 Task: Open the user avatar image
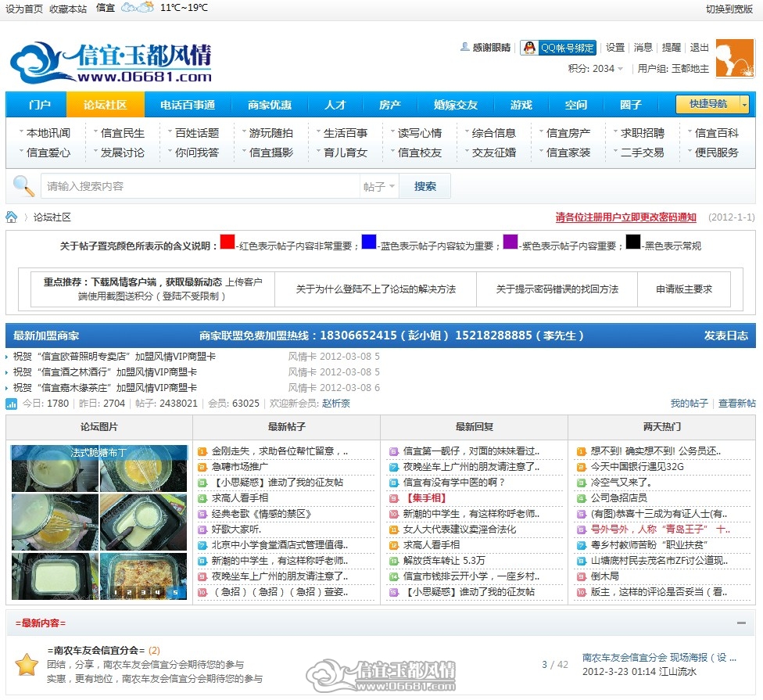point(735,59)
